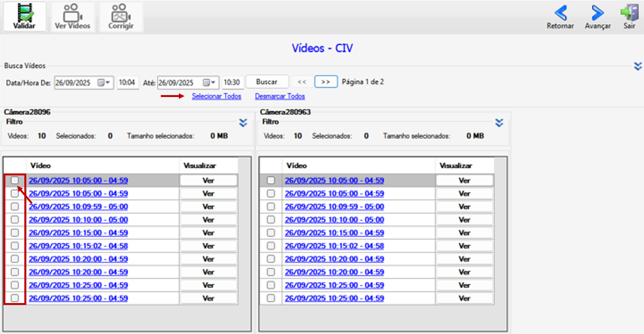Collapse Filtro panel of Câmera280963
644x334 pixels.
pyautogui.click(x=499, y=123)
